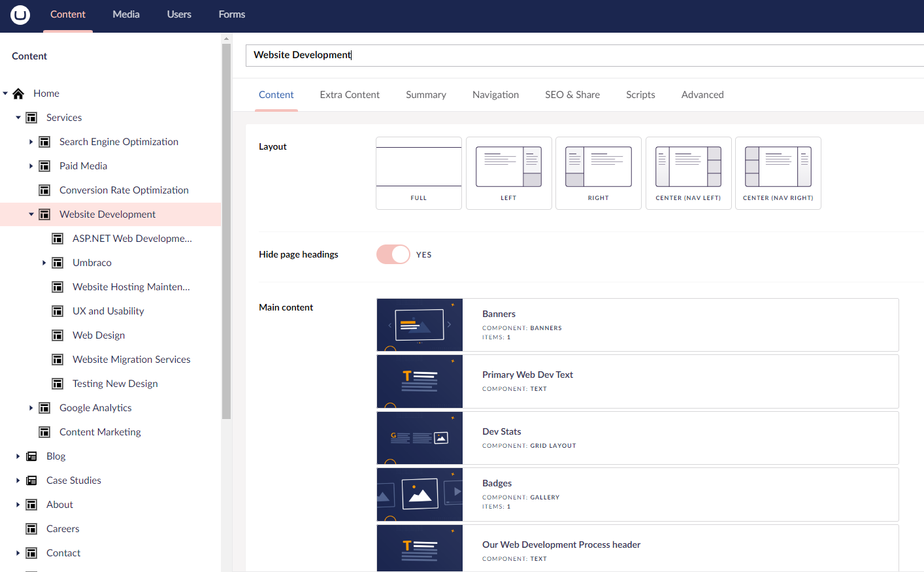The image size is (924, 572).
Task: Choose the Center (Nav Left) layout
Action: 688,173
